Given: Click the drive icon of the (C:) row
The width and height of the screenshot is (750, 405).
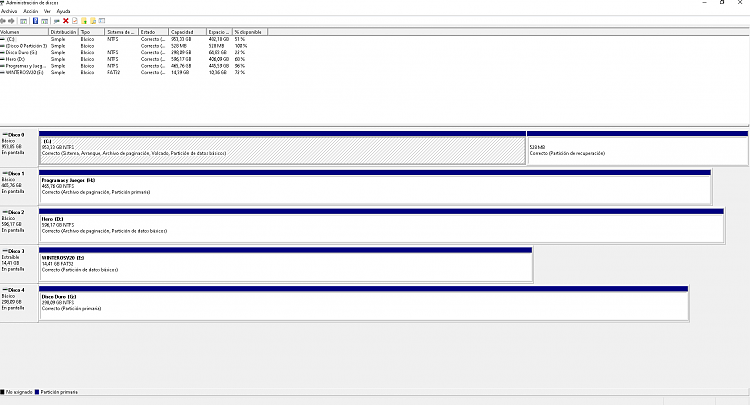Looking at the screenshot, I should point(2,39).
